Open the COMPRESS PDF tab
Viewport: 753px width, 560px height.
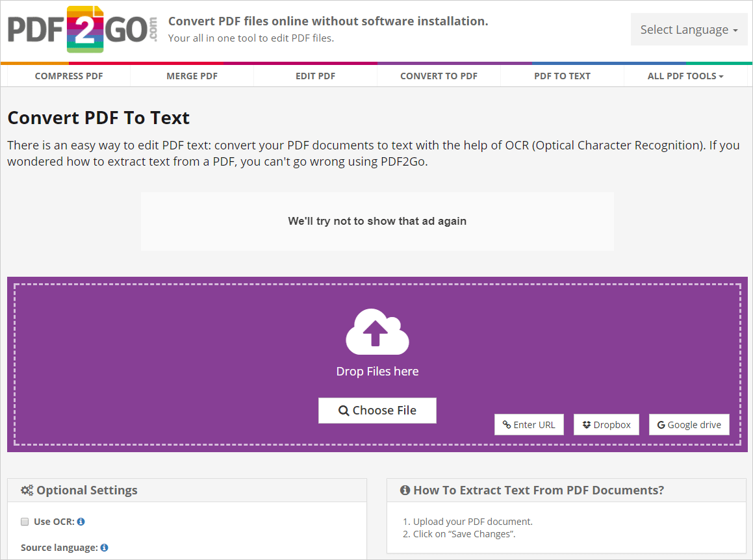coord(69,76)
